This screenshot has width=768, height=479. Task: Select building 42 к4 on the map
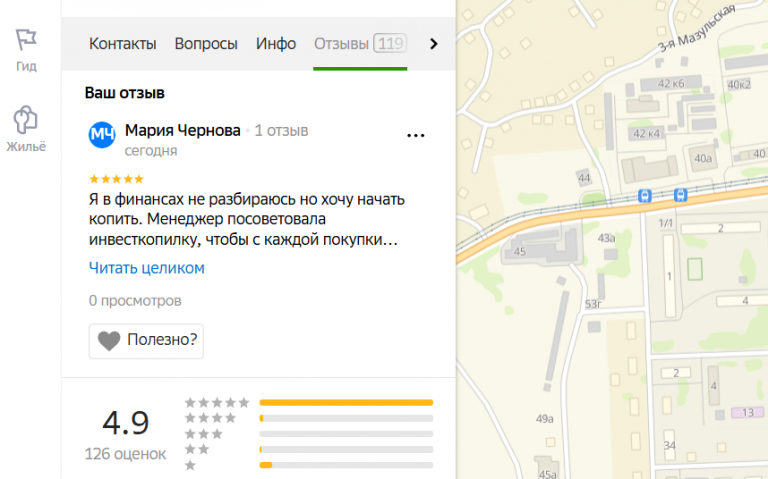[x=647, y=134]
